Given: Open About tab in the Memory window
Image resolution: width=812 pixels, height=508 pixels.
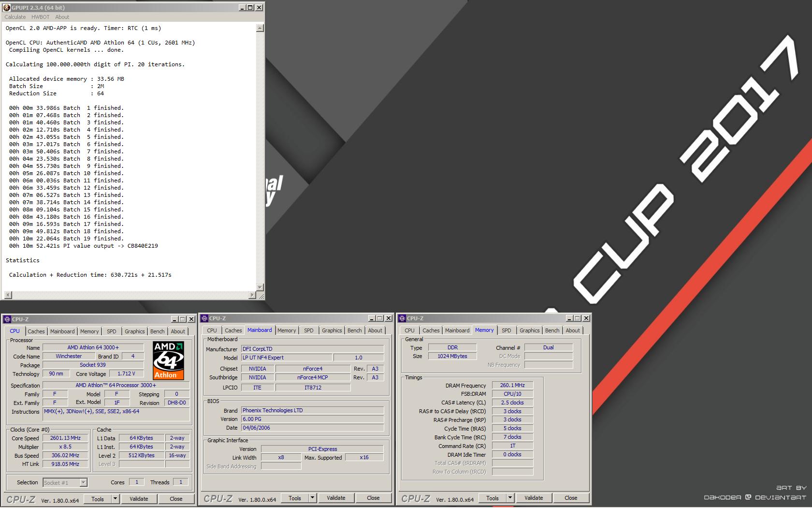Looking at the screenshot, I should point(573,330).
